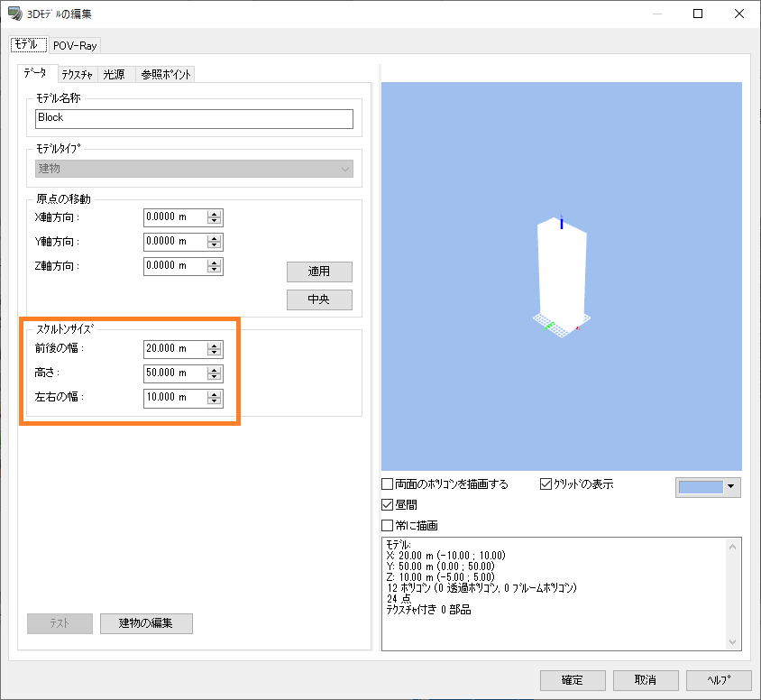Click the 左右の幅 field showing 10.000 m

coord(175,398)
